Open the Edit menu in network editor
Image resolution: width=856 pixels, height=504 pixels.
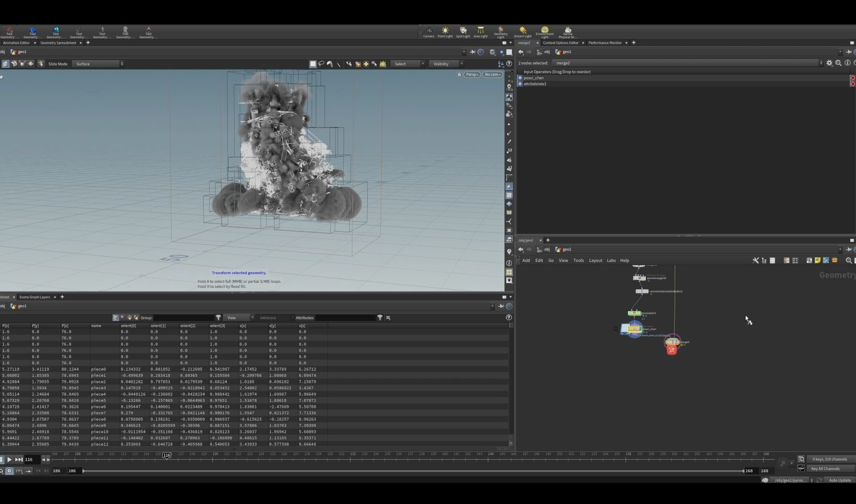click(539, 260)
